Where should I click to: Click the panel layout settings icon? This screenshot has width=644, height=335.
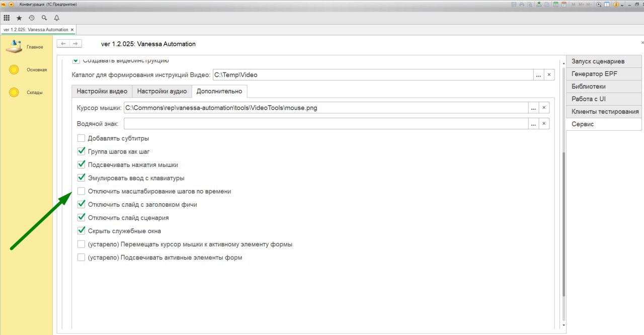[x=607, y=5]
